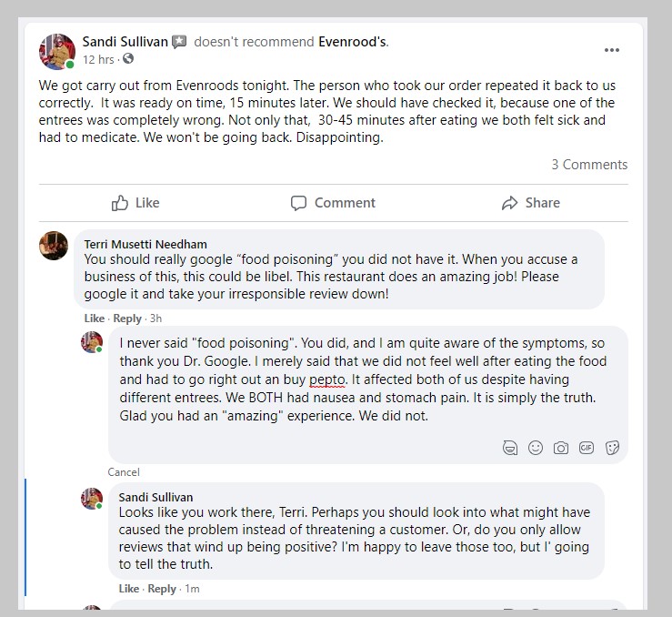Click the 12 hrs post timestamp
The image size is (672, 617).
click(x=98, y=59)
